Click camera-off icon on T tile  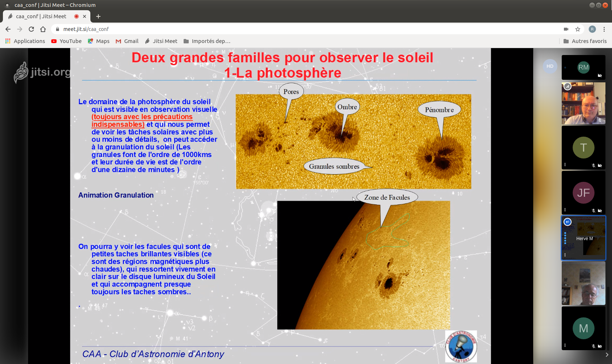point(600,165)
